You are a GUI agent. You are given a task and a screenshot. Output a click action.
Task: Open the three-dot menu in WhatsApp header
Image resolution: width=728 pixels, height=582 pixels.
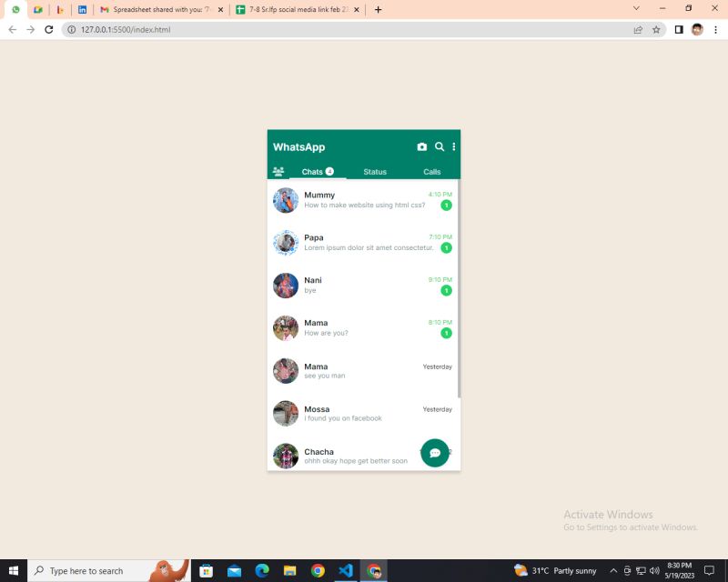click(x=453, y=146)
